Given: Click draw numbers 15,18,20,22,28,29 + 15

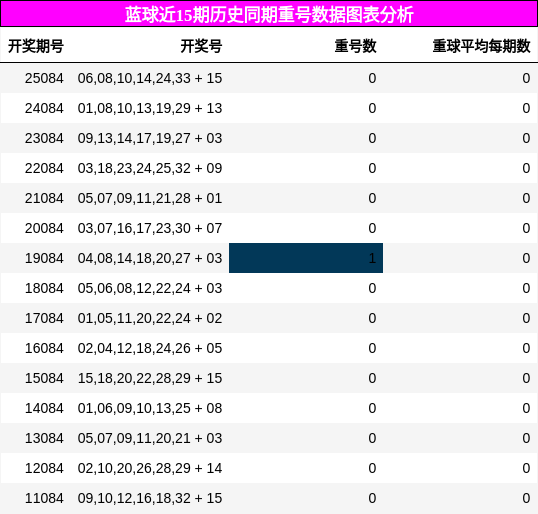Looking at the screenshot, I should point(150,378).
